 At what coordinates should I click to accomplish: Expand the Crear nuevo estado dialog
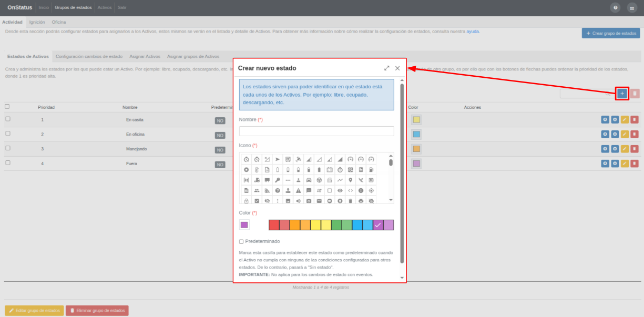[387, 68]
